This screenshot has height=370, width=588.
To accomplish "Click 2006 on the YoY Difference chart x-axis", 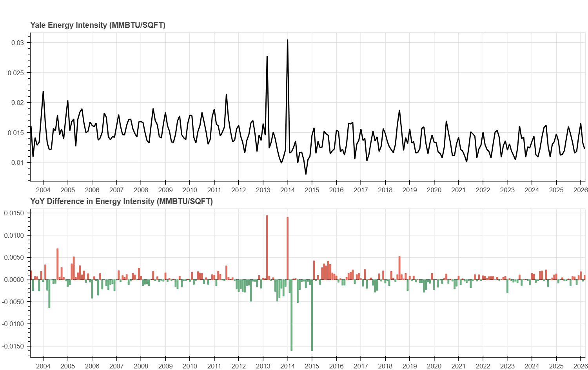I will click(x=92, y=366).
